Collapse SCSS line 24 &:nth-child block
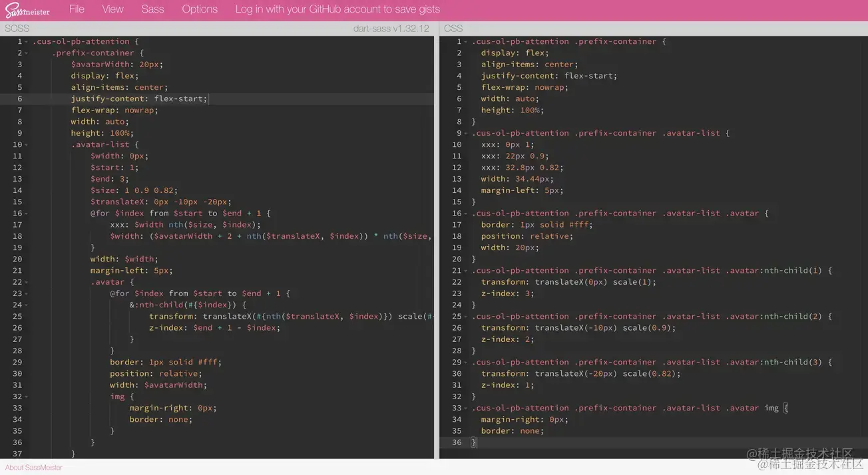 pyautogui.click(x=27, y=305)
